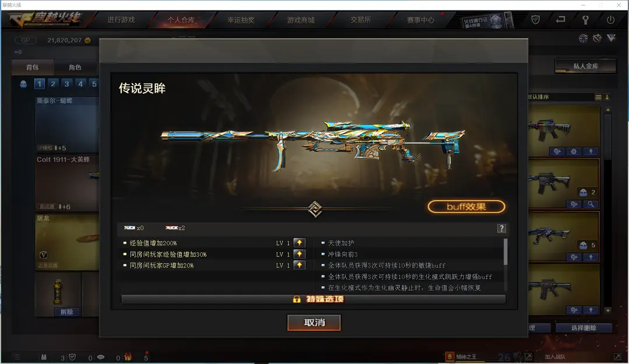Open the 游戏商城 tab
The image size is (629, 364).
pos(301,20)
